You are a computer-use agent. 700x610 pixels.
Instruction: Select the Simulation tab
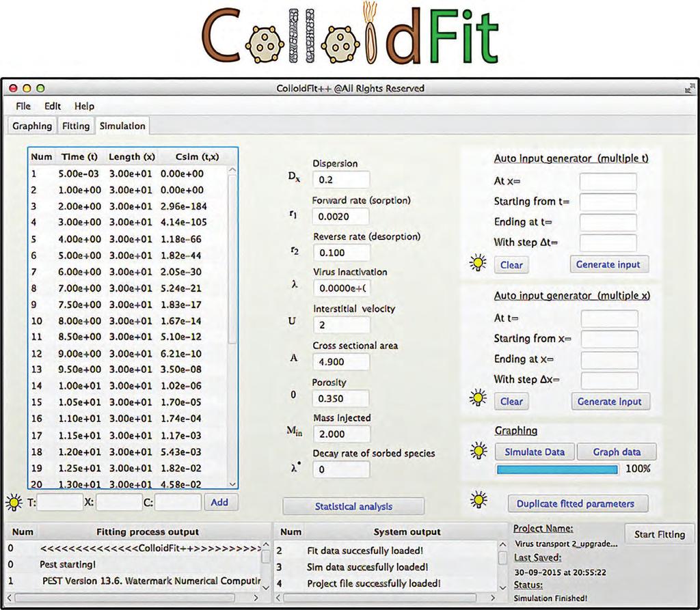122,126
